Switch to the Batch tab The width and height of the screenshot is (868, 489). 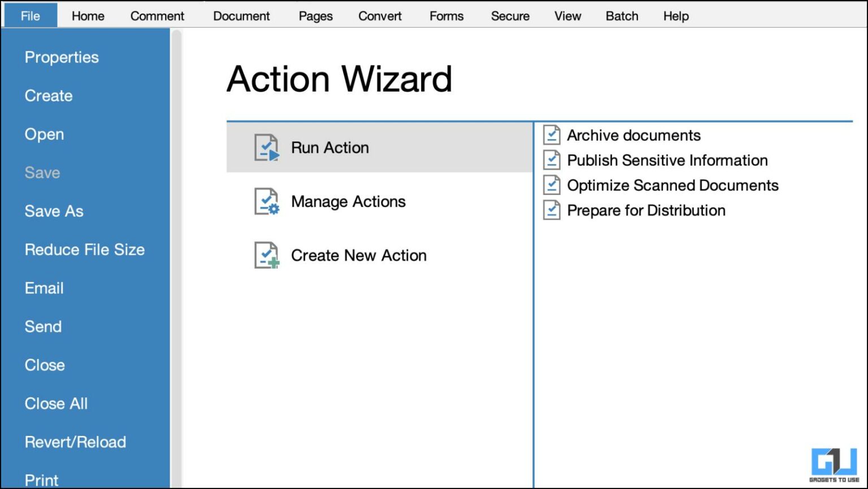coord(622,16)
